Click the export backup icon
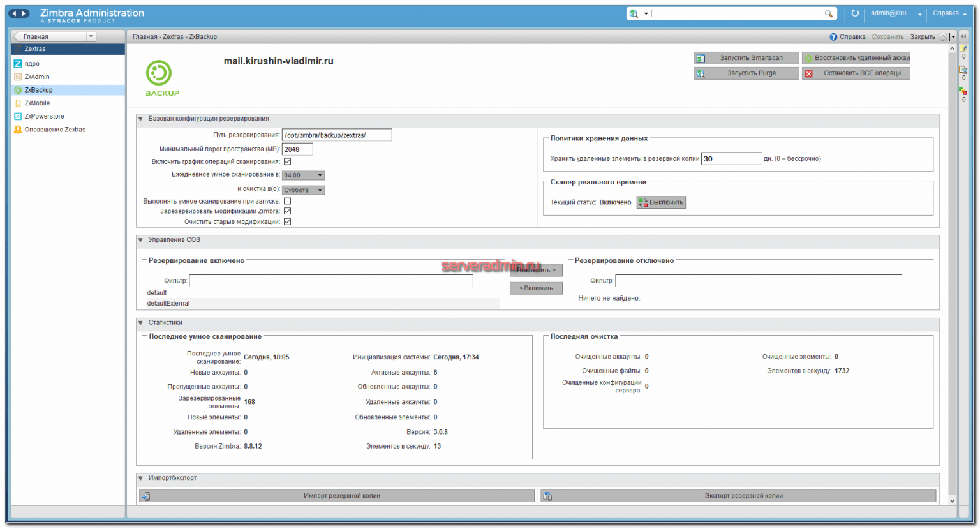 547,496
